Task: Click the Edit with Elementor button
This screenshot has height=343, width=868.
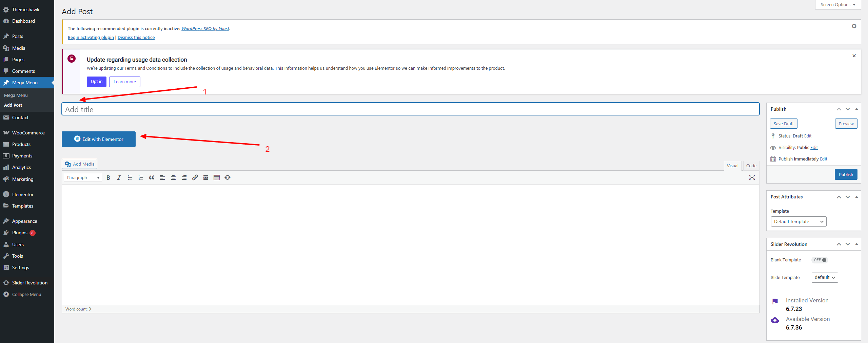Action: pyautogui.click(x=99, y=139)
